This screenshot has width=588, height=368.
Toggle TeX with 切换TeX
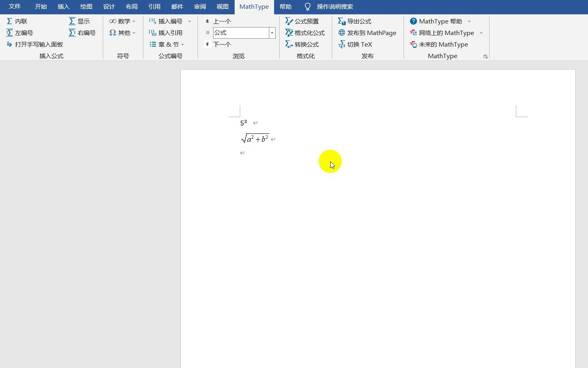click(x=359, y=44)
